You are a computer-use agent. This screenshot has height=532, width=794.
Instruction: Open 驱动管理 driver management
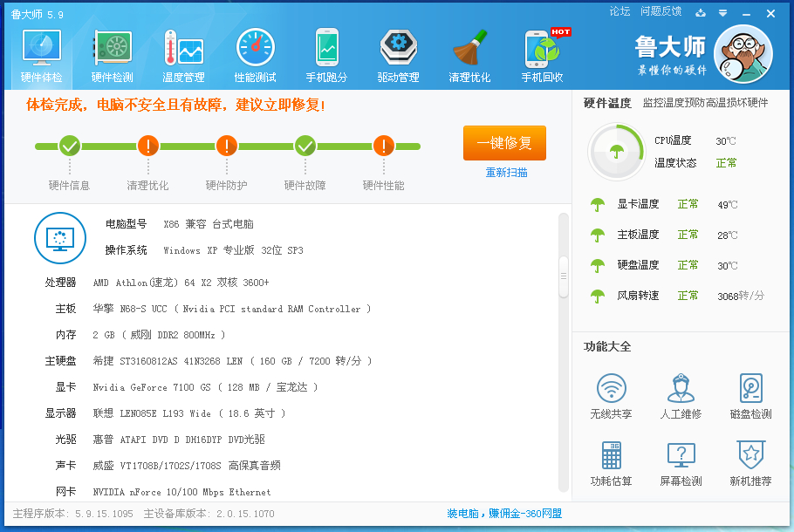(399, 56)
